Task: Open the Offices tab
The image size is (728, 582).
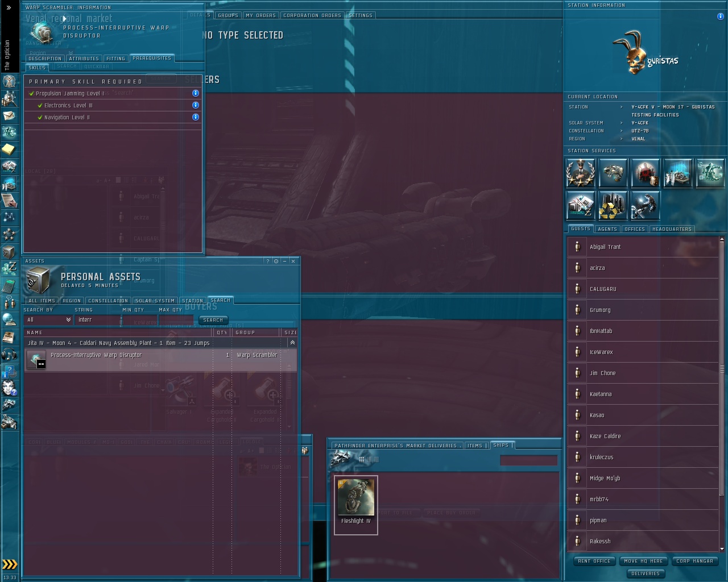Action: click(x=635, y=229)
